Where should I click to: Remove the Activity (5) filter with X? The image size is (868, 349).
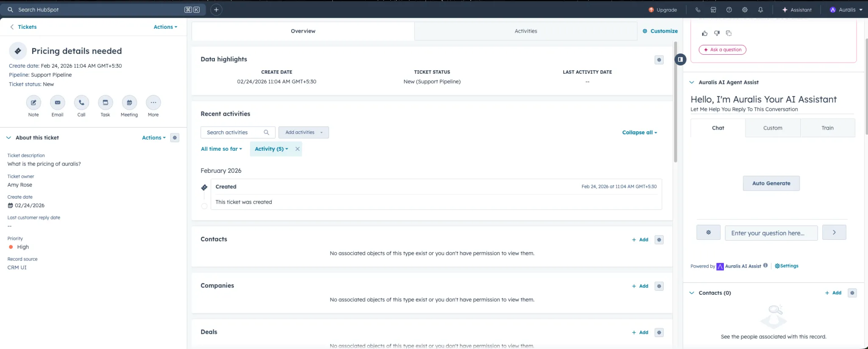298,149
